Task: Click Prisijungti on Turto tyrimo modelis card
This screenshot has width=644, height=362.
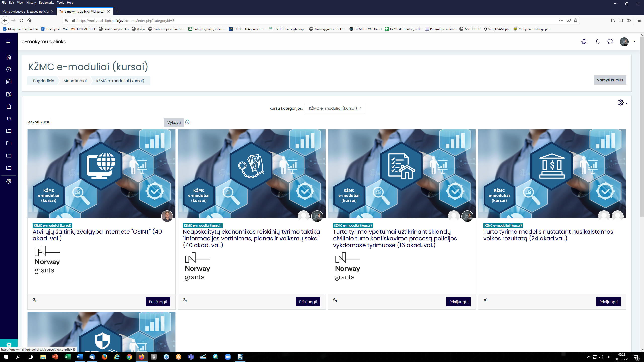Action: point(608,302)
